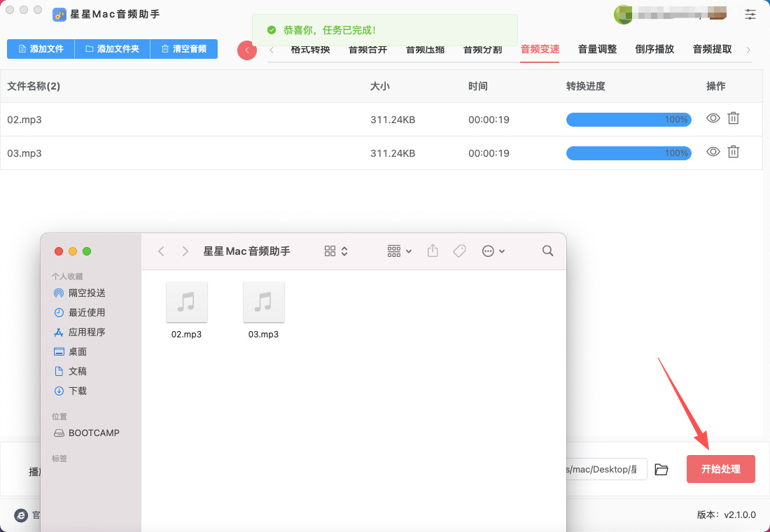Open 应用程序 in Finder sidebar
The image size is (770, 532).
click(87, 332)
